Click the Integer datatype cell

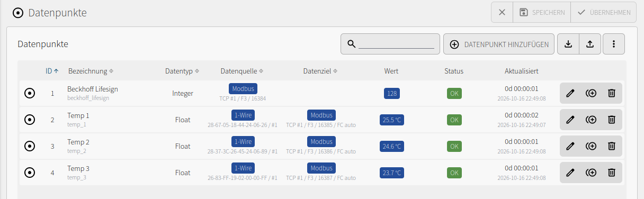[x=183, y=93]
